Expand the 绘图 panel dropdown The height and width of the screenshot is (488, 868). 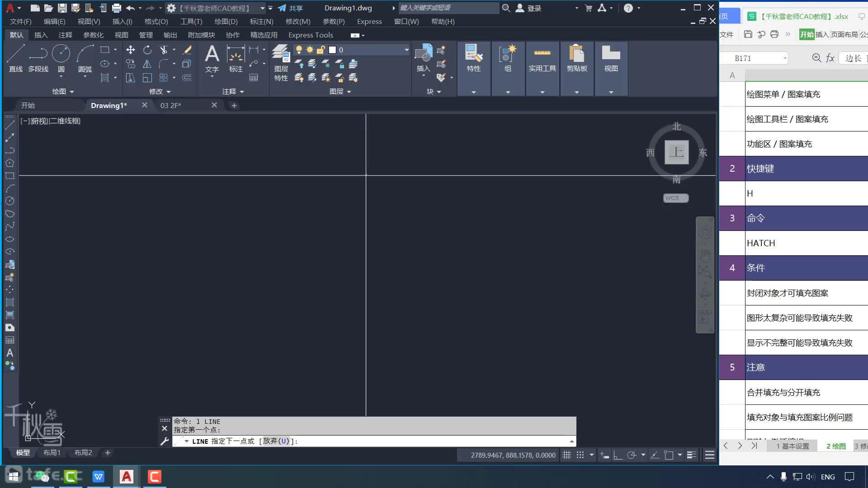(63, 91)
